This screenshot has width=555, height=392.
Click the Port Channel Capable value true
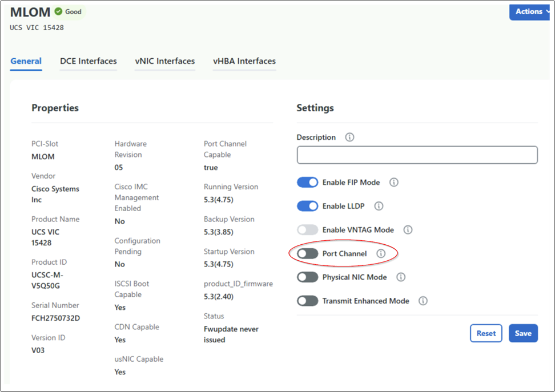[211, 167]
